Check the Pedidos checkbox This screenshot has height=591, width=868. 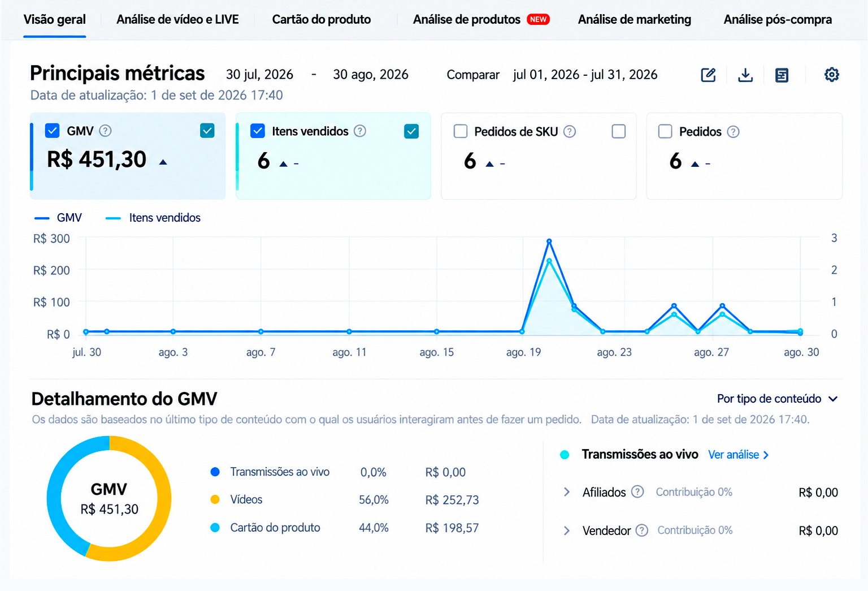tap(665, 131)
